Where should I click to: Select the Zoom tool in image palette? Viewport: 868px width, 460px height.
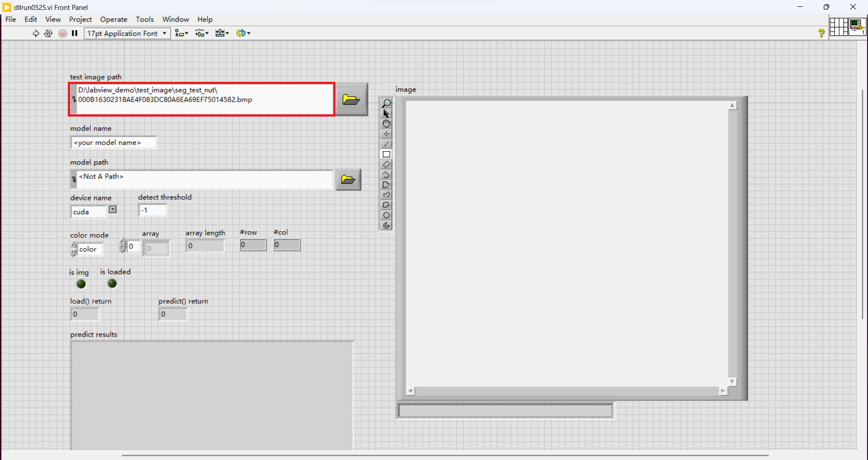tap(386, 103)
